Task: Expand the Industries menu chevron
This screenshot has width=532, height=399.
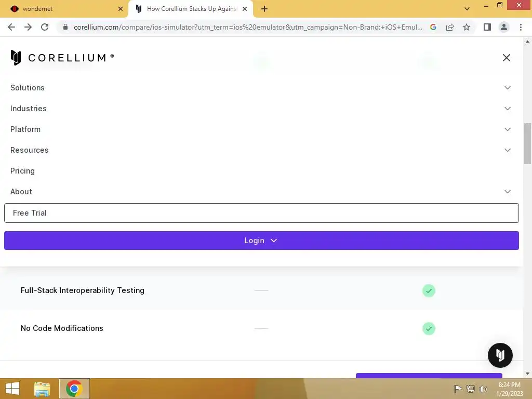Action: pyautogui.click(x=507, y=109)
